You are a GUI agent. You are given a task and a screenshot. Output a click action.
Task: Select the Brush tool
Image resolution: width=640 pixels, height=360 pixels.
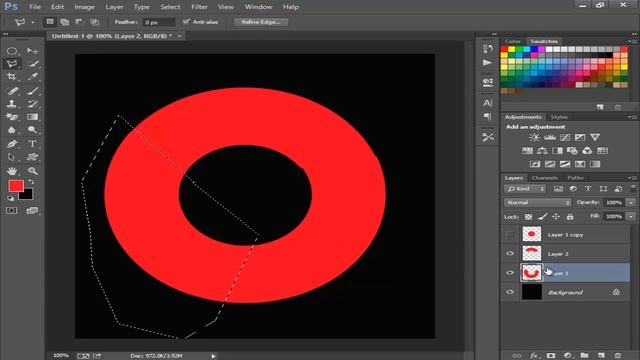(33, 91)
